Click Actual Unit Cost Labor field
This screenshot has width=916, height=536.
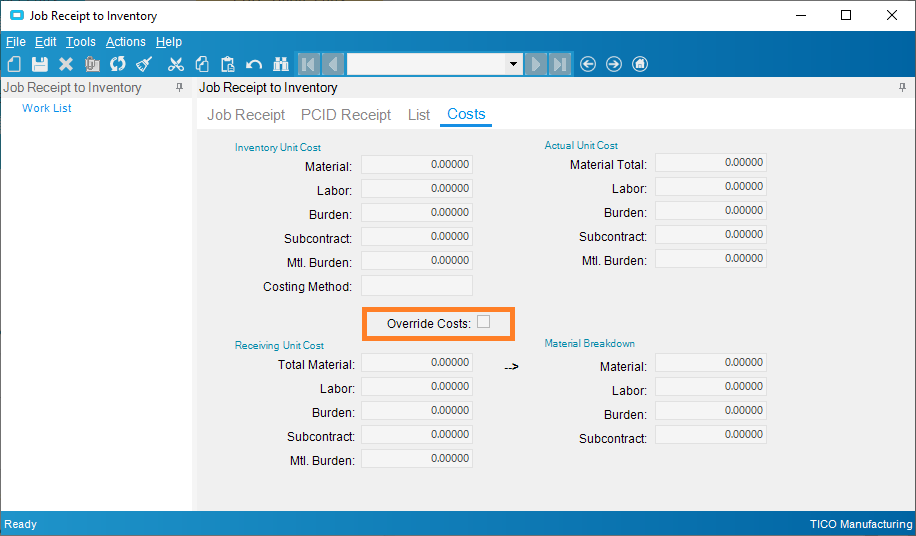point(710,187)
